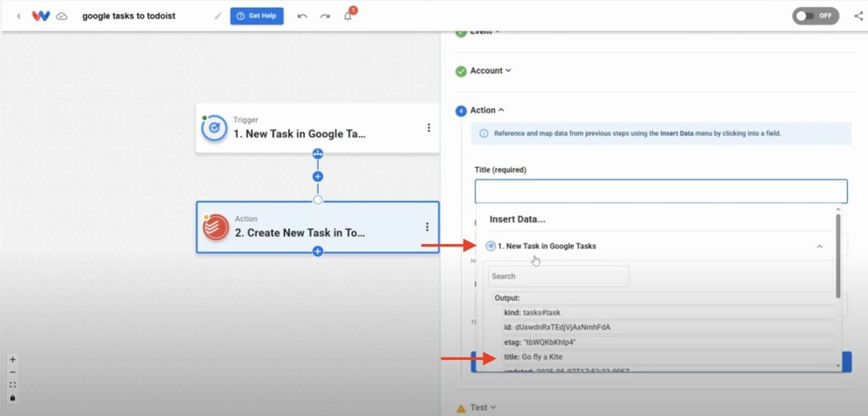868x416 pixels.
Task: Check the cloud save status icon
Action: 62,16
